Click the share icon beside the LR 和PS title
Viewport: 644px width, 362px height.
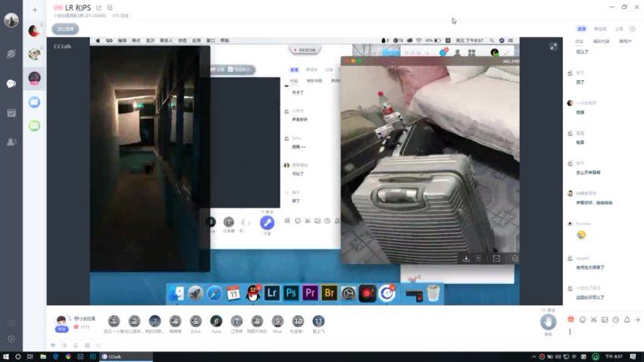point(99,8)
